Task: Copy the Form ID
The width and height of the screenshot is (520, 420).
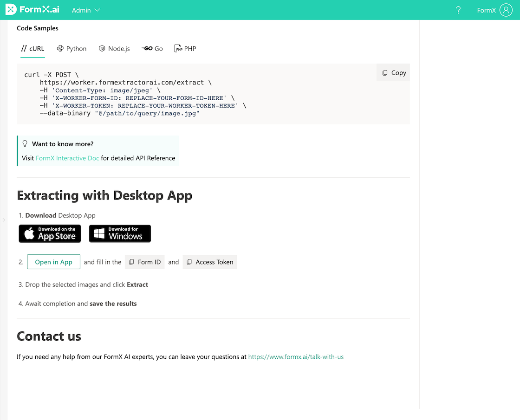Action: pyautogui.click(x=144, y=262)
